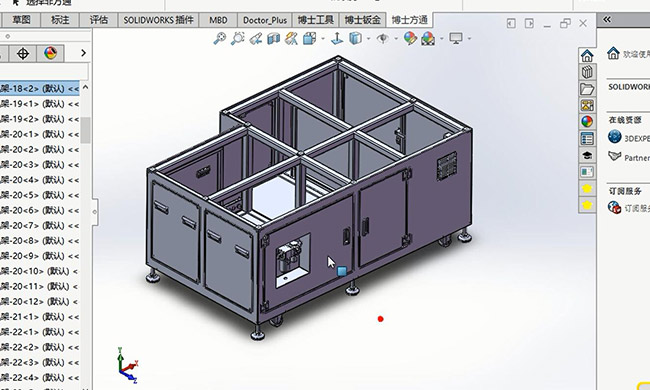
Task: Click the Zoom to Fit magnifier icon
Action: point(219,39)
